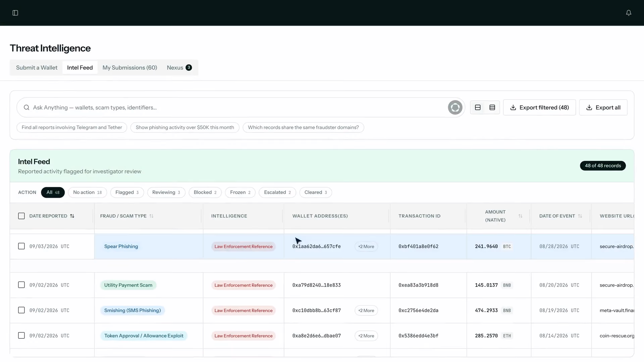Image resolution: width=644 pixels, height=362 pixels.
Task: Filter by Frozen records
Action: (x=240, y=192)
